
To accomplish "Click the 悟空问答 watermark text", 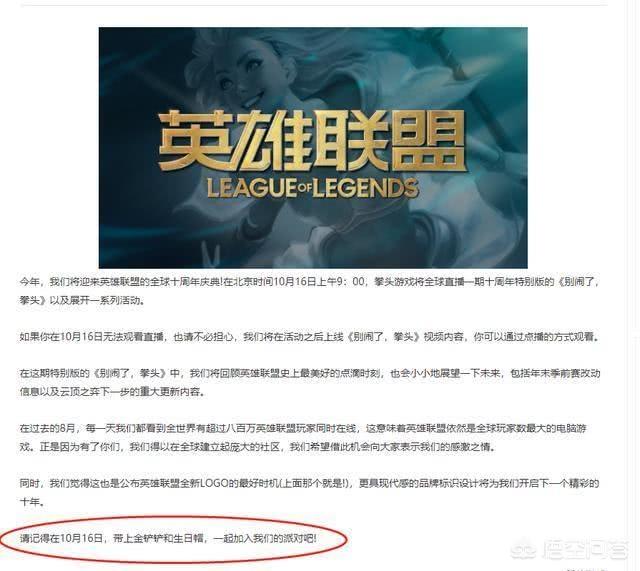I will pos(584,550).
